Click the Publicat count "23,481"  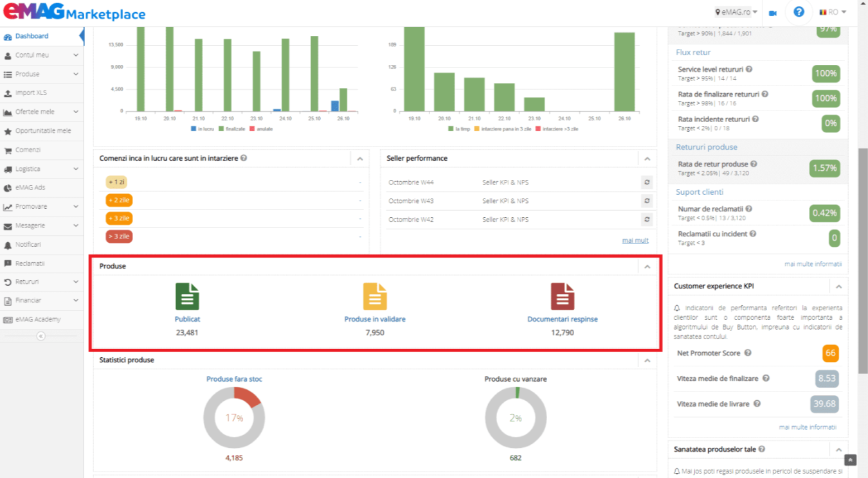click(187, 333)
